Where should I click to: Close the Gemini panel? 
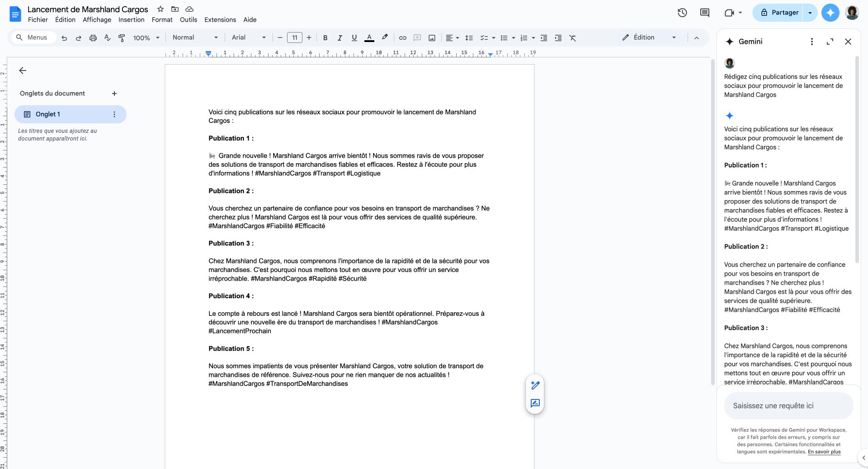(x=848, y=42)
